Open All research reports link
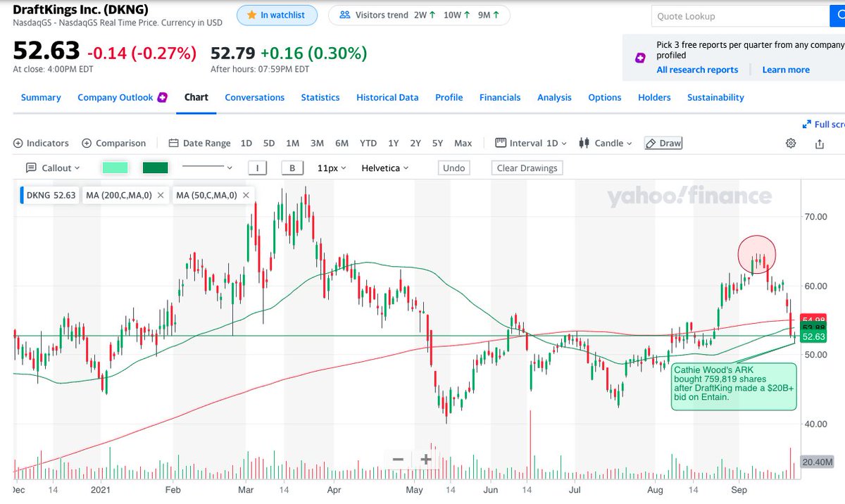The image size is (845, 504). 697,70
